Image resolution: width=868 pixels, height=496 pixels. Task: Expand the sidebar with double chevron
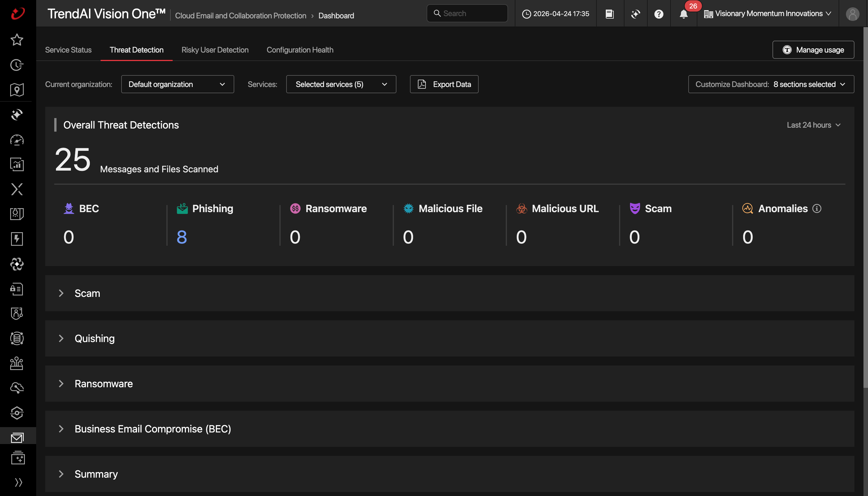click(18, 482)
